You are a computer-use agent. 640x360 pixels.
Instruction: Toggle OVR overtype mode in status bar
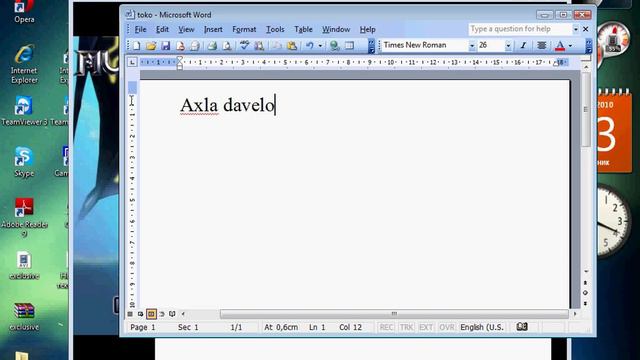(447, 327)
